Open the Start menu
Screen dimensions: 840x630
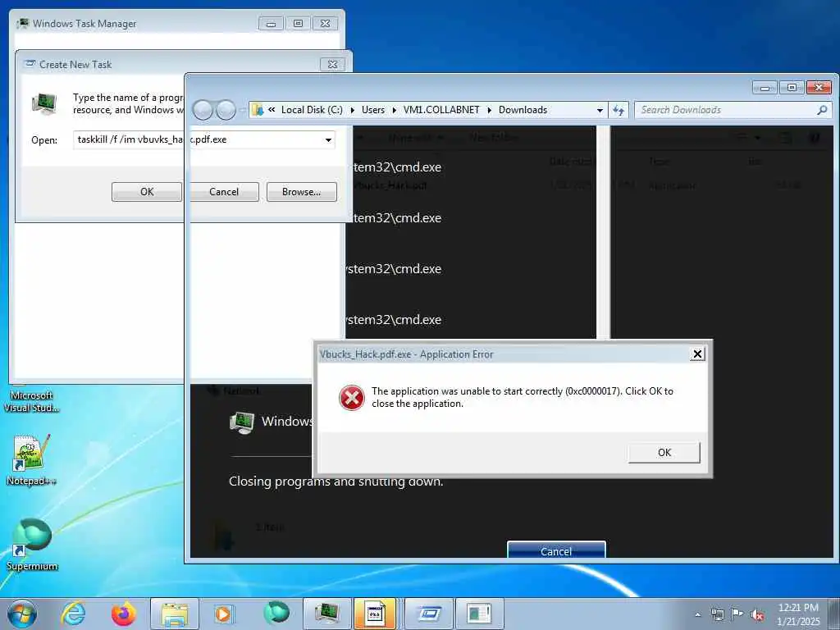click(x=22, y=614)
